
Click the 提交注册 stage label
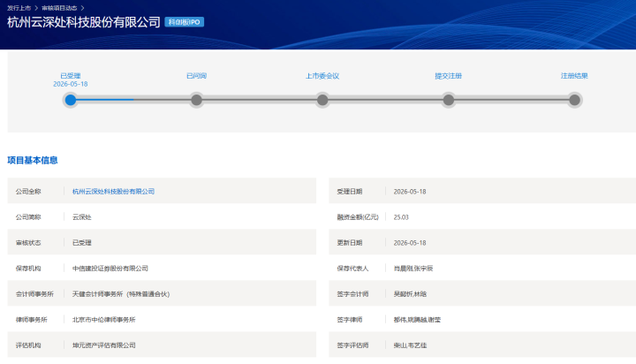coord(448,76)
